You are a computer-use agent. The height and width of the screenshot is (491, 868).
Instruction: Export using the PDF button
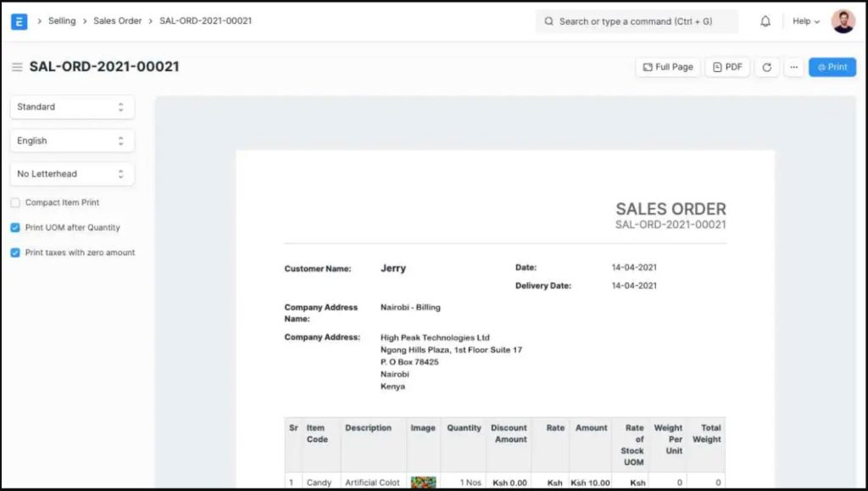pyautogui.click(x=727, y=67)
